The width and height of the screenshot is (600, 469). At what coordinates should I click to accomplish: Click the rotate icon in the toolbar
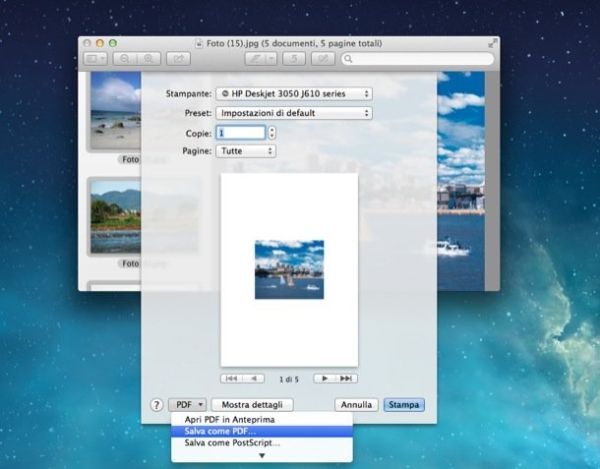pos(294,59)
